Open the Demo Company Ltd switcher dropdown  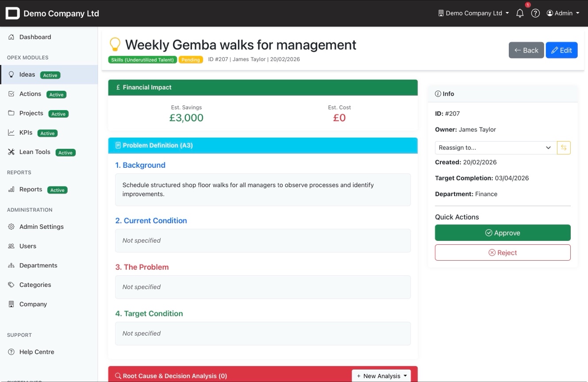tap(473, 13)
